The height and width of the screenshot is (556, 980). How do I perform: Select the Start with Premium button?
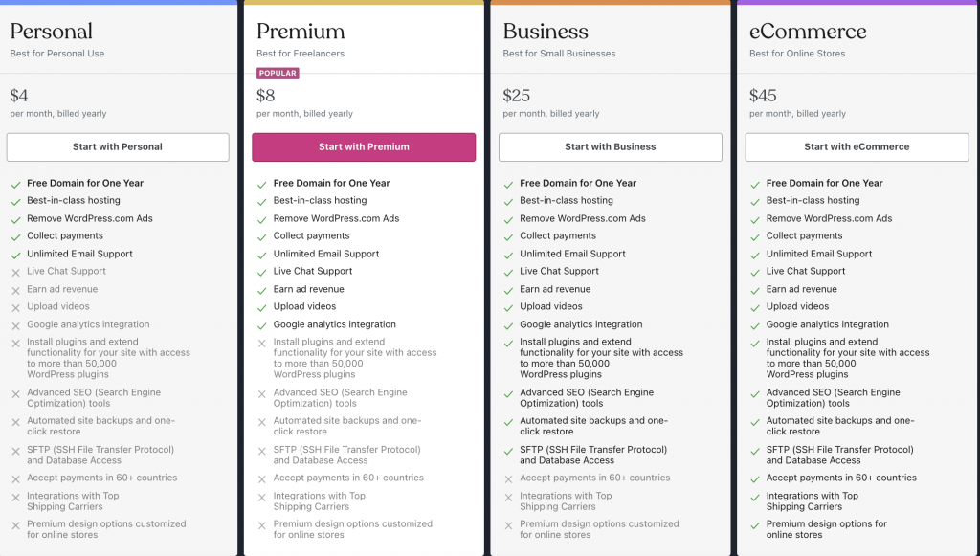[x=364, y=146]
